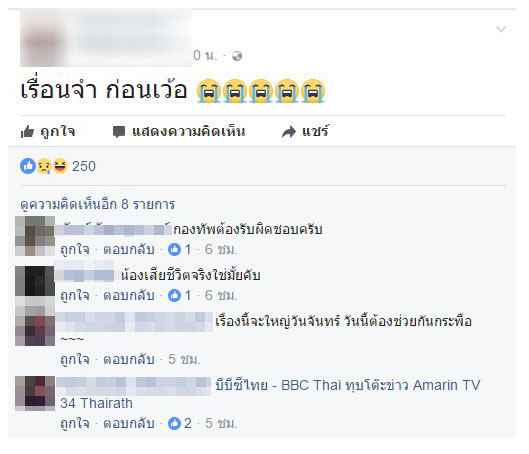This screenshot has height=454, width=529.
Task: Click the laughing reaction emoji beside 250
Action: (60, 166)
